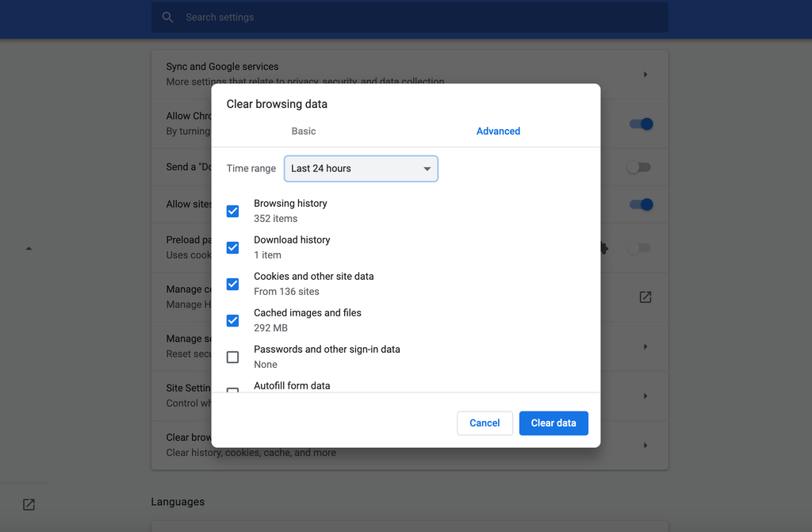Click the Cancel button
812x532 pixels.
coord(485,423)
